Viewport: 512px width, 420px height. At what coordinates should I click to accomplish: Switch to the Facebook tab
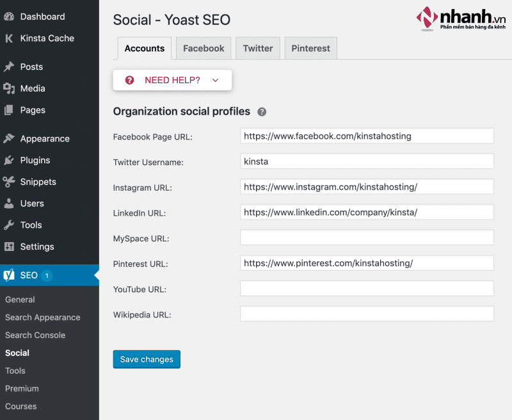(203, 48)
